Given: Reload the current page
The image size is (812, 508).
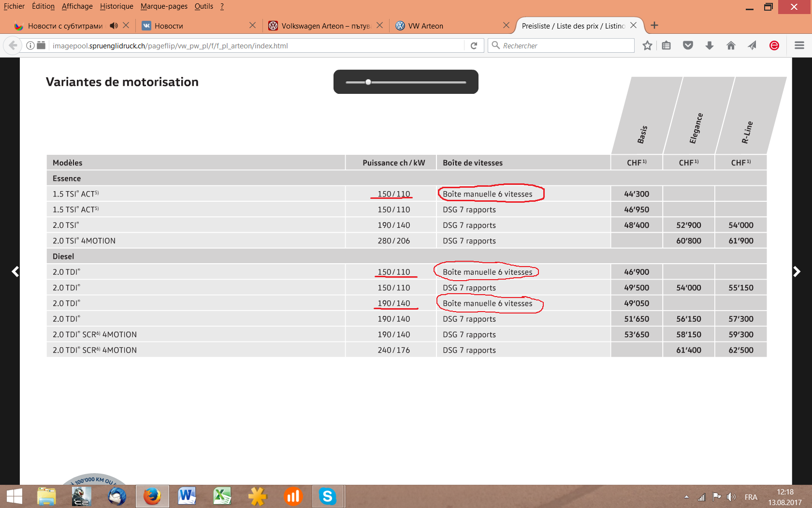Looking at the screenshot, I should click(474, 45).
